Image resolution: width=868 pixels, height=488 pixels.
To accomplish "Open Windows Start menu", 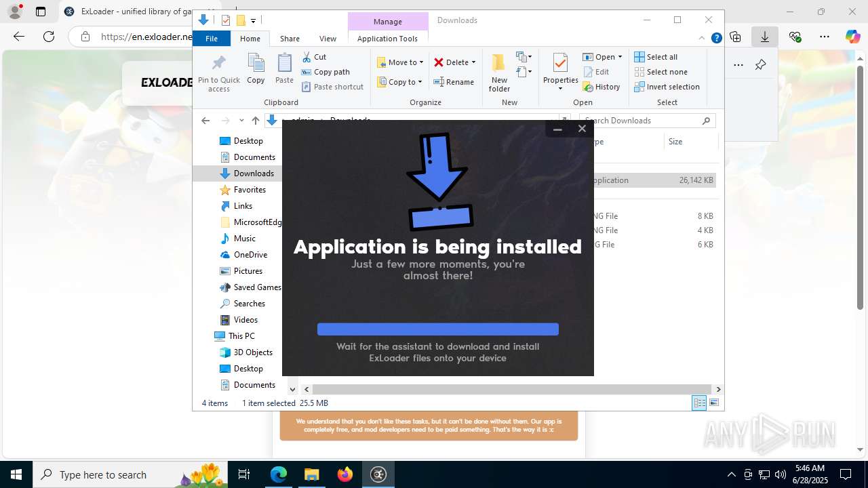I will 16,474.
